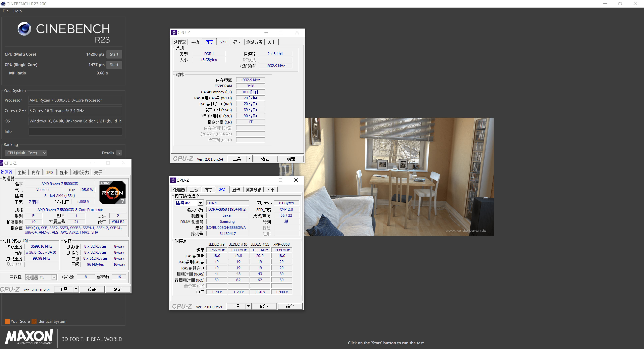The height and width of the screenshot is (349, 644).
Task: Switch to SPD tab in memory CPU-Z window
Action: (x=223, y=42)
